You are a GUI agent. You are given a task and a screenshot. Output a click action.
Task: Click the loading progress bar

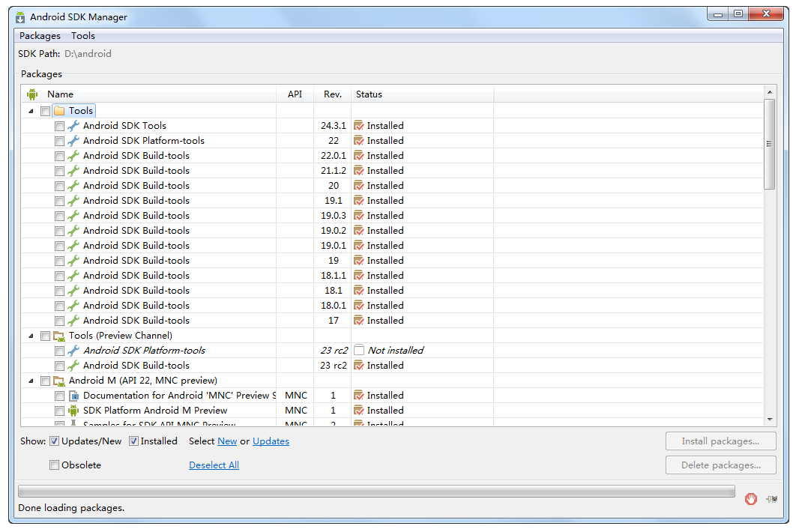click(x=376, y=492)
